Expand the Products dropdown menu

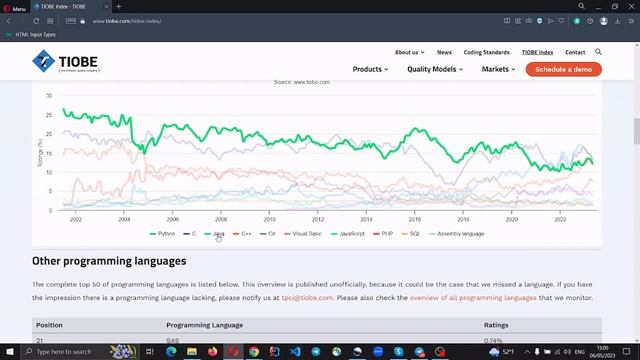[370, 69]
